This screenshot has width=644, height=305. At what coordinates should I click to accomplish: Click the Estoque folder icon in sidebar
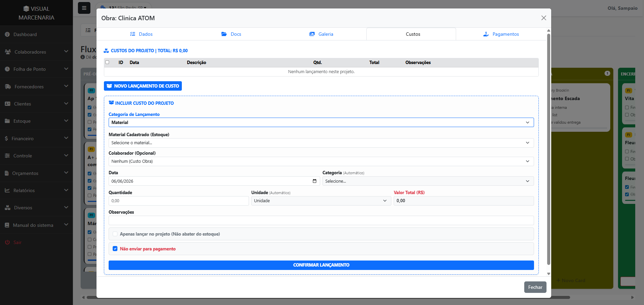[x=7, y=121]
